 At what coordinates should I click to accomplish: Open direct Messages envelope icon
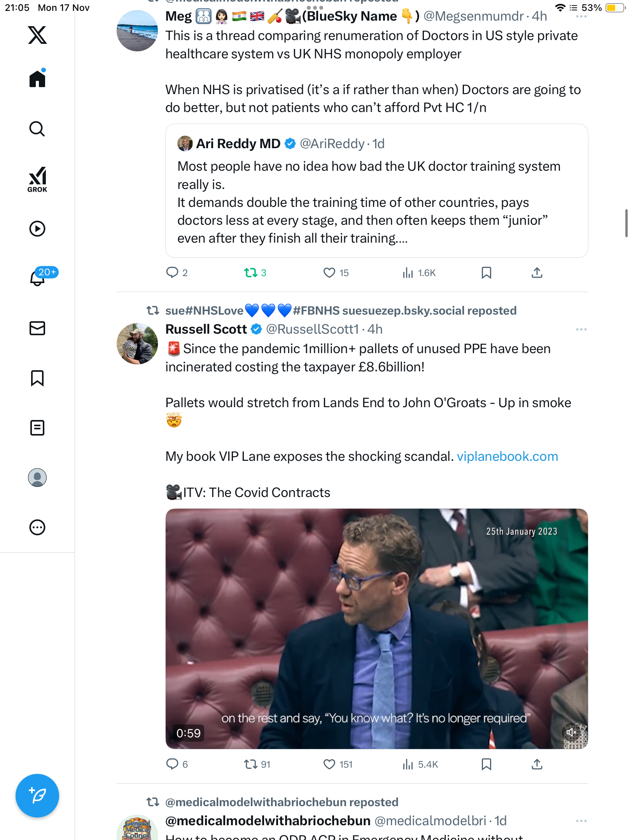pyautogui.click(x=37, y=328)
